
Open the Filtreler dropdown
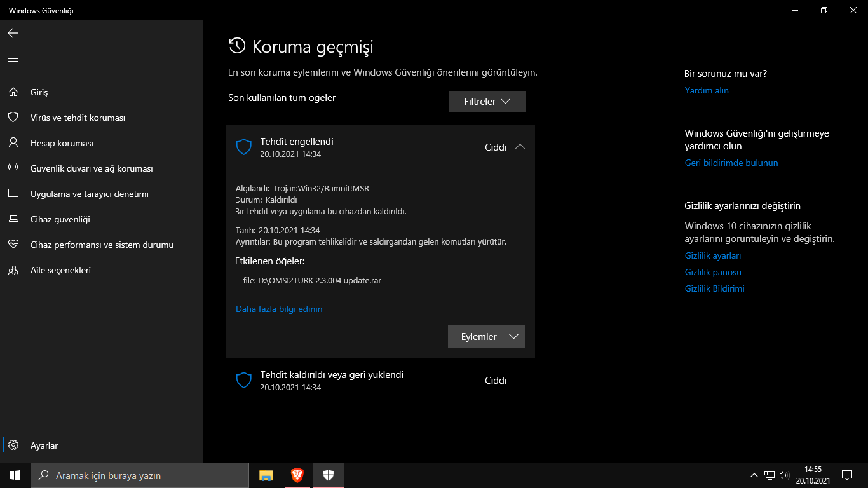[x=487, y=102]
